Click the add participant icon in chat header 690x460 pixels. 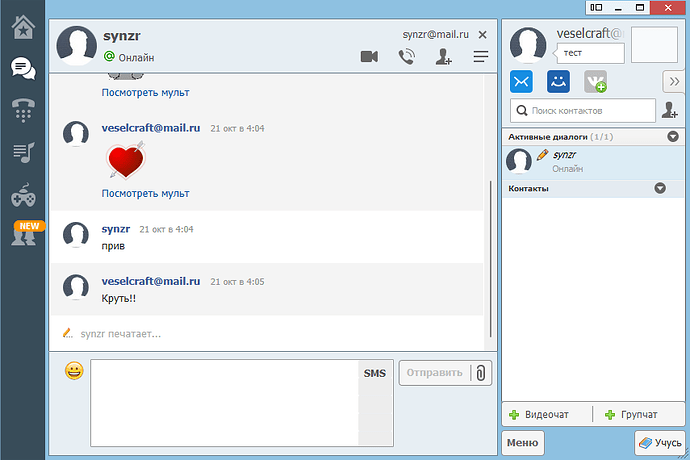tap(445, 57)
